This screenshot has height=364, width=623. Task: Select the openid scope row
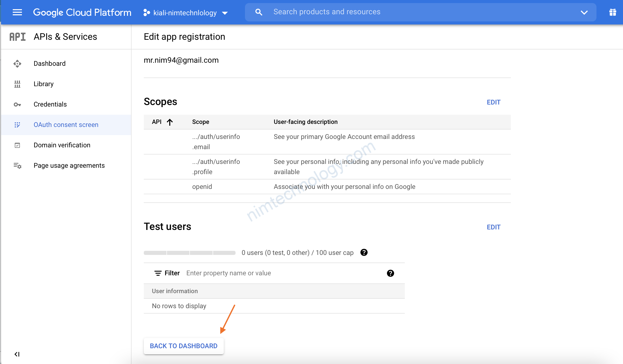[327, 187]
